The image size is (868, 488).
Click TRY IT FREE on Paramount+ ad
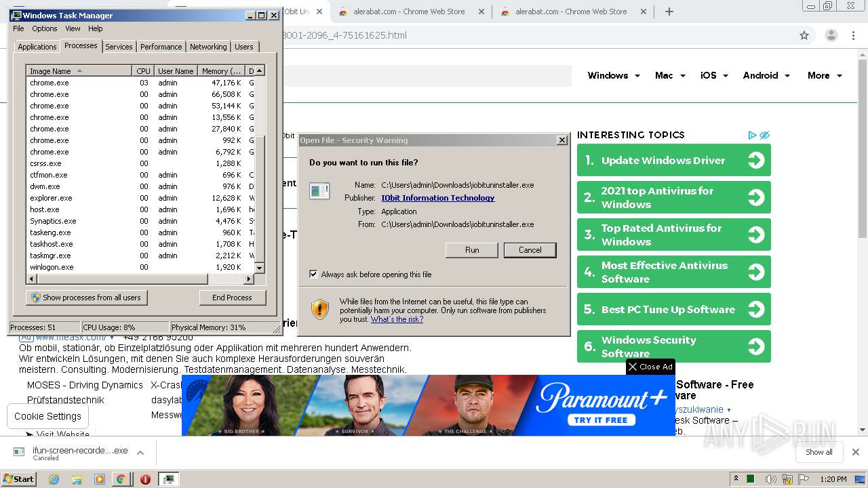pyautogui.click(x=601, y=420)
